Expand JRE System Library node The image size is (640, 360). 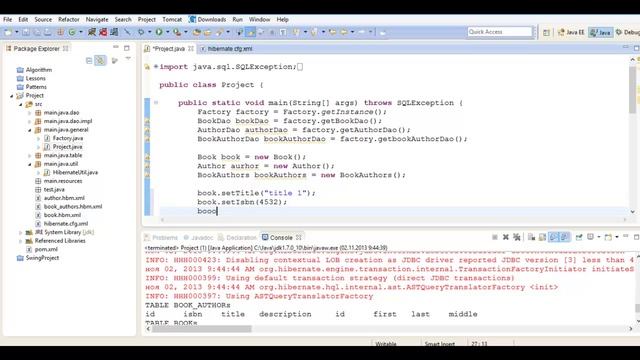click(x=20, y=233)
